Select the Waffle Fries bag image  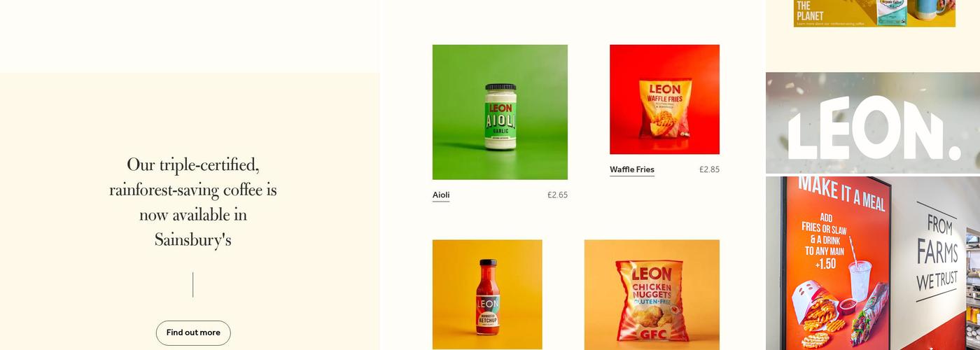(x=664, y=99)
